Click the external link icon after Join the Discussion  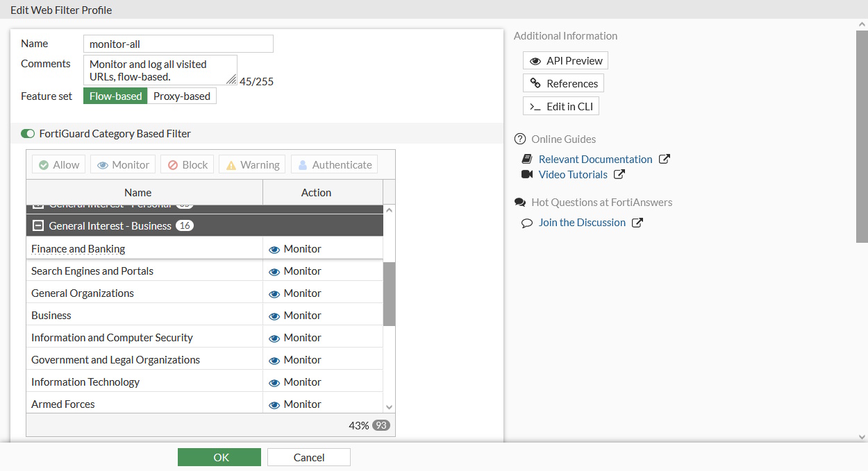pos(637,223)
